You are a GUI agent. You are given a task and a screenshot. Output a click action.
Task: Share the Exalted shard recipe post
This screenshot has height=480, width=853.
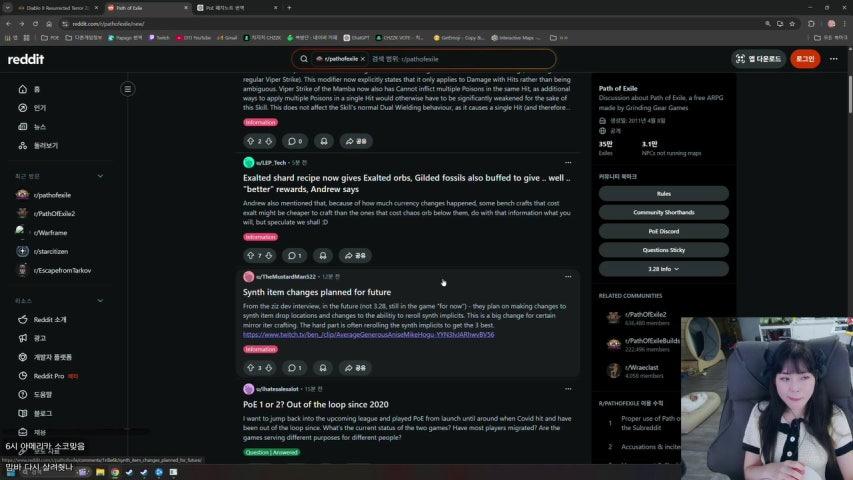(x=355, y=255)
